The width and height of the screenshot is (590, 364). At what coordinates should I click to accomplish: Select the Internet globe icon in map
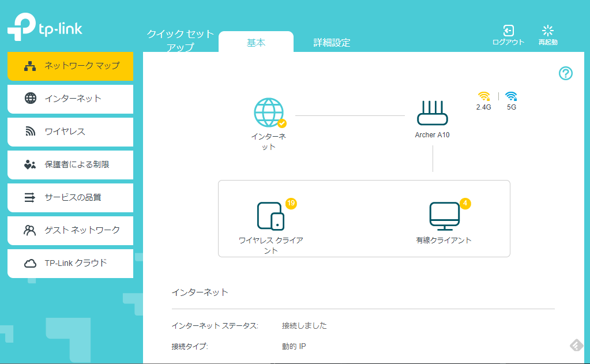269,112
